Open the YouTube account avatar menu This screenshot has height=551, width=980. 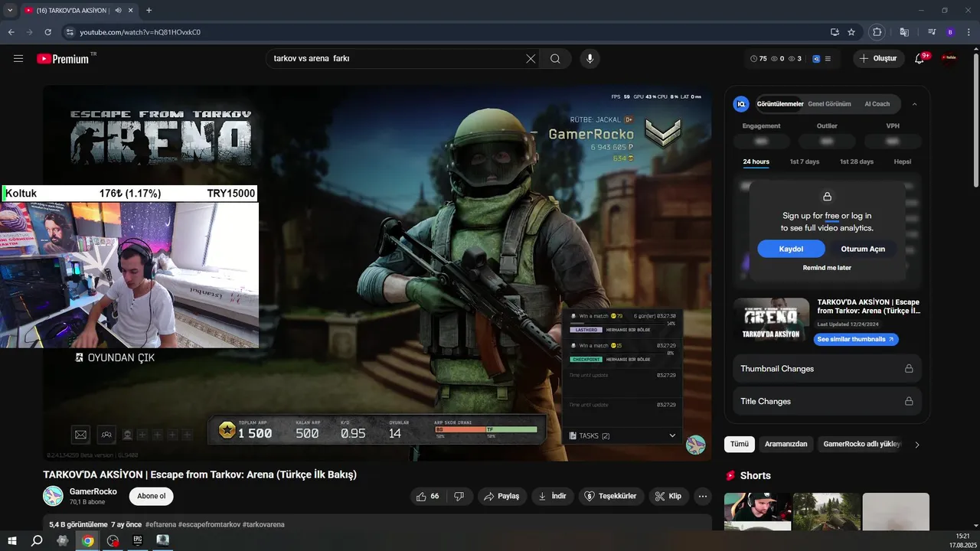coord(949,58)
